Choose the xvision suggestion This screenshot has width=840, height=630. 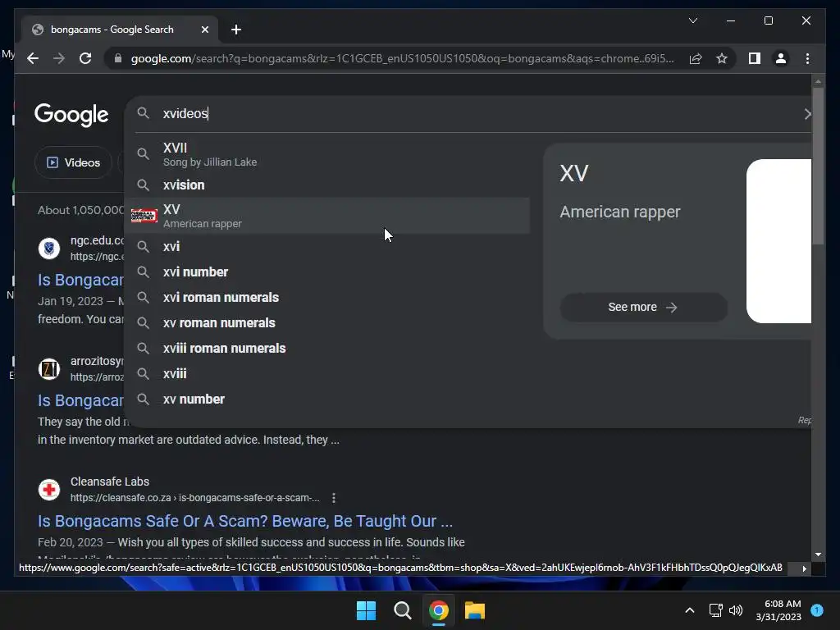pos(326,185)
